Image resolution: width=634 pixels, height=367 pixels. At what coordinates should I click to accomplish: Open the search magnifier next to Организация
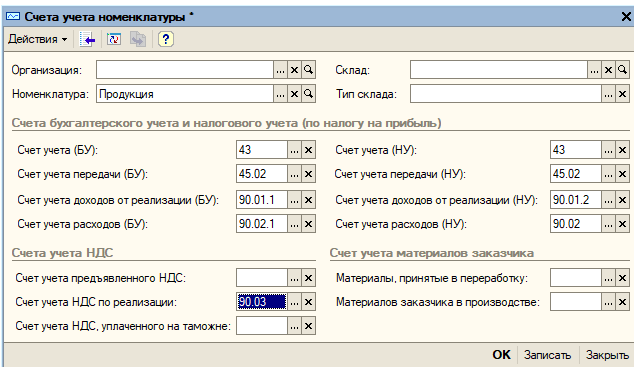[x=309, y=70]
